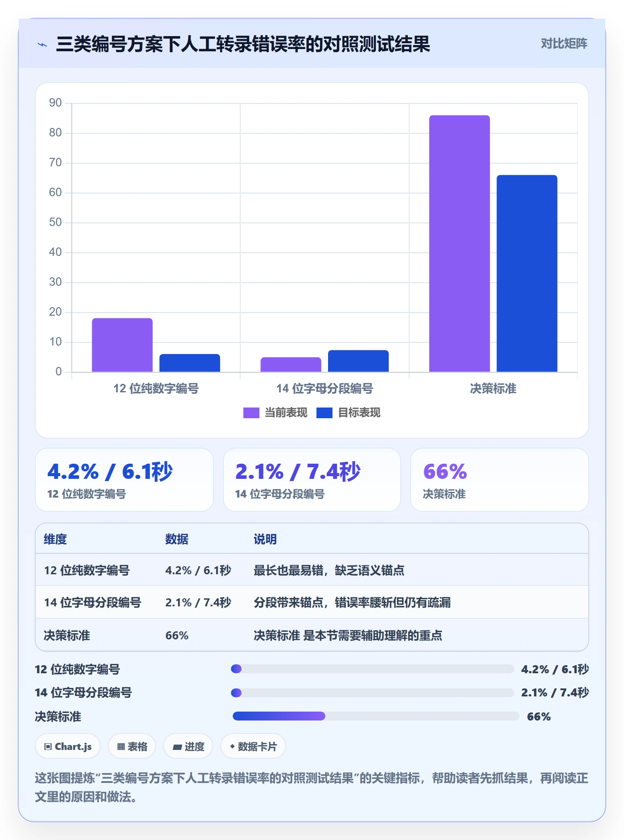
Task: Click the 66% value beside the progress bar
Action: (x=539, y=716)
